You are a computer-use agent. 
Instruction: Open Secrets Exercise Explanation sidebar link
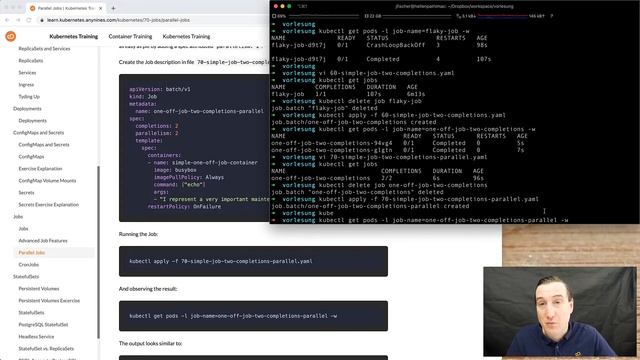pos(49,204)
